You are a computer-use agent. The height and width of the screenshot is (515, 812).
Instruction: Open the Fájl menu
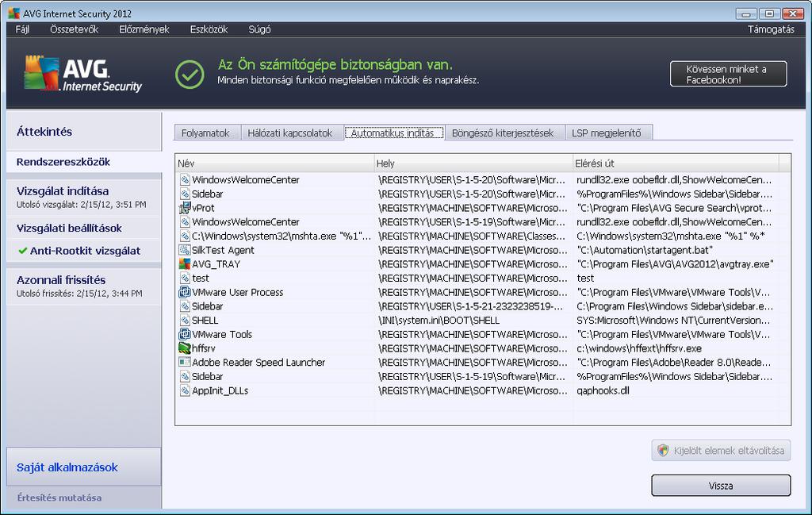click(x=22, y=29)
